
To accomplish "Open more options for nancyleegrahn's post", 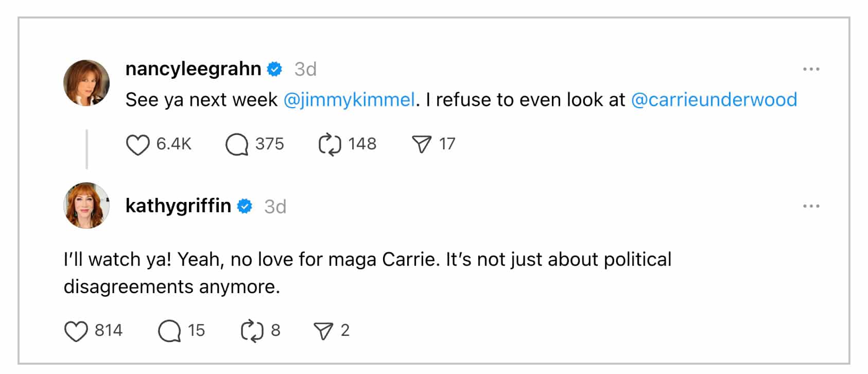I will [811, 69].
